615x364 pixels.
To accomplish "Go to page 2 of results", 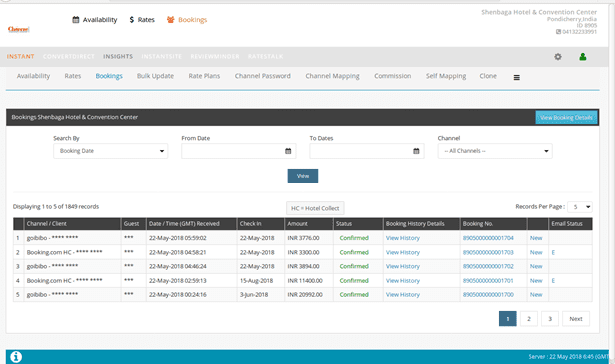I will tap(529, 319).
